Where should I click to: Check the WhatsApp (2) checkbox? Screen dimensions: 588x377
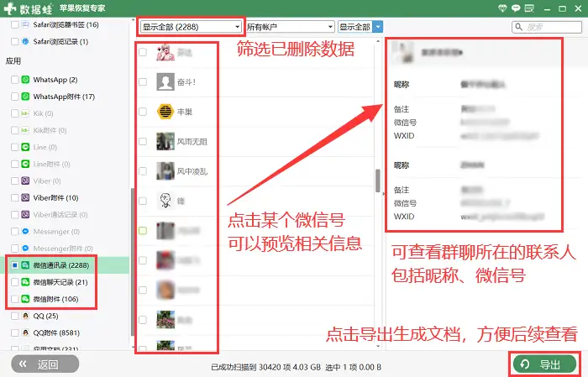[14, 80]
